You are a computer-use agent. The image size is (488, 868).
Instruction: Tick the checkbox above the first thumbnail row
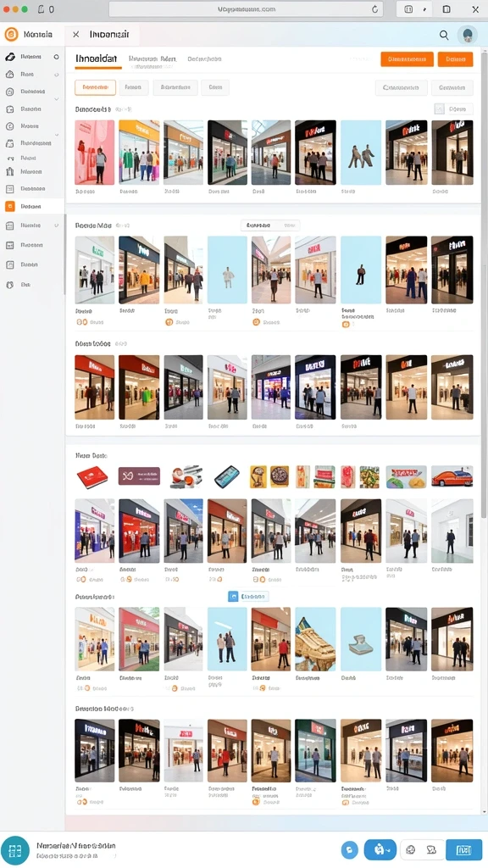click(x=440, y=109)
